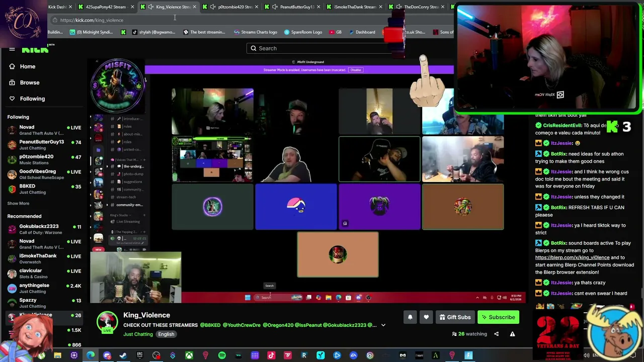Toggle stream notifications bell for King_Violence
Image resolution: width=644 pixels, height=362 pixels.
[410, 317]
